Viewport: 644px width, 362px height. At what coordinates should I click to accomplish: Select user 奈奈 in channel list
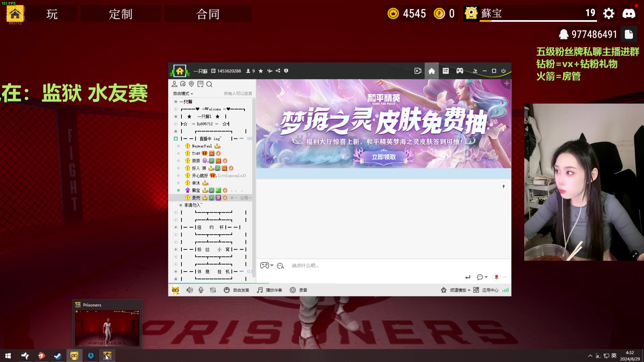pyautogui.click(x=196, y=161)
